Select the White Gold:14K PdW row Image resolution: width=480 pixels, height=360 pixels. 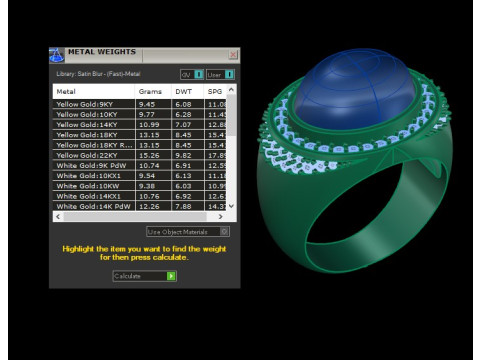pos(139,206)
